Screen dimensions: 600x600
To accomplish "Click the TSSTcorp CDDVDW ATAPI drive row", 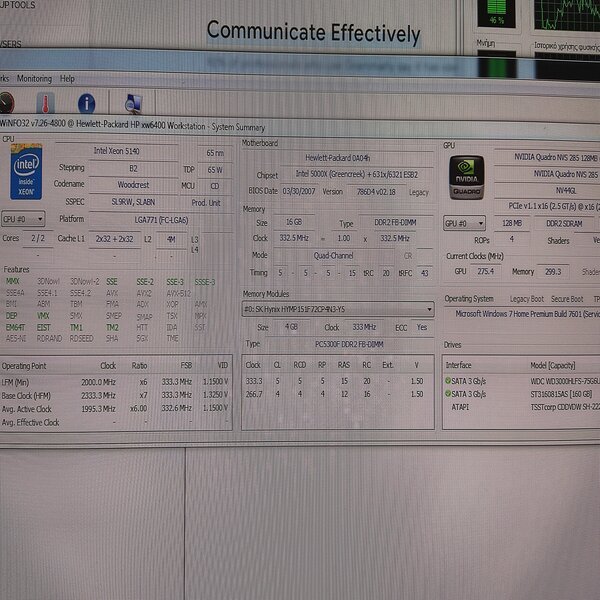I will pos(522,407).
